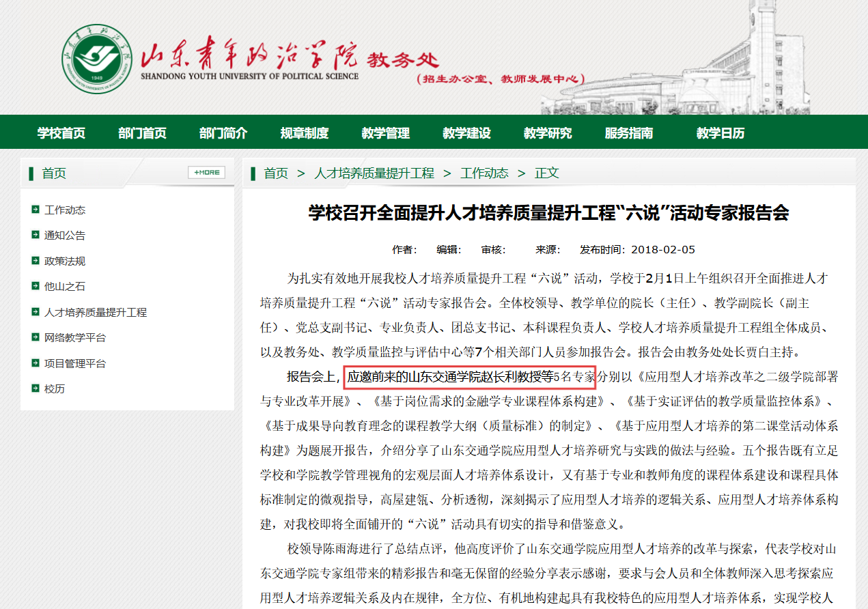Image resolution: width=868 pixels, height=609 pixels.
Task: Click arrow icon beside 通知公告 in sidebar
Action: [x=36, y=235]
